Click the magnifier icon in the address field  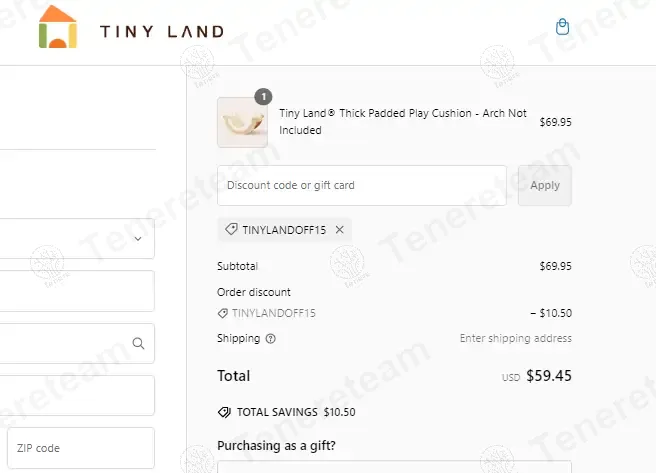pyautogui.click(x=139, y=344)
